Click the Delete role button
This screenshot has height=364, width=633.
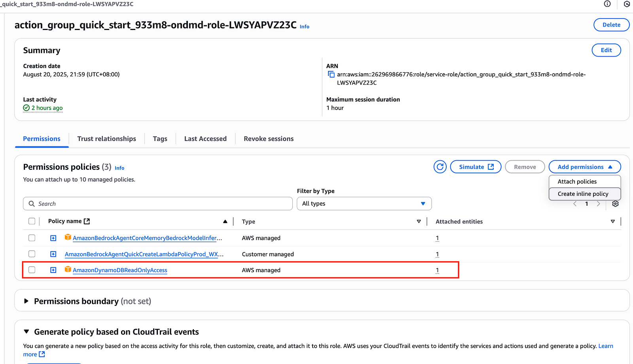coord(611,25)
